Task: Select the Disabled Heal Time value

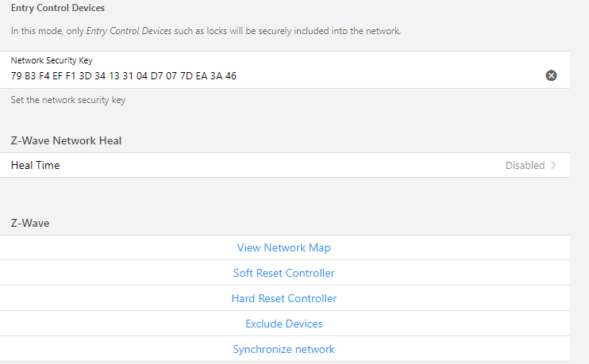Action: point(525,166)
